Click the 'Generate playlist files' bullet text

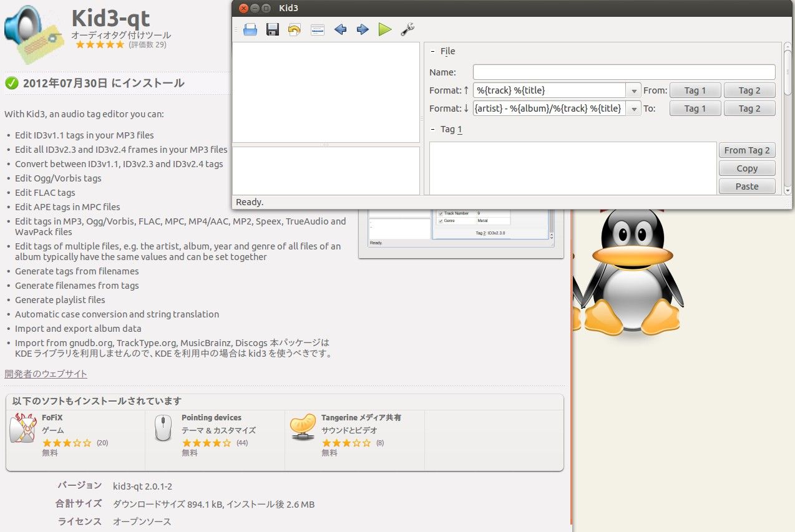[60, 300]
